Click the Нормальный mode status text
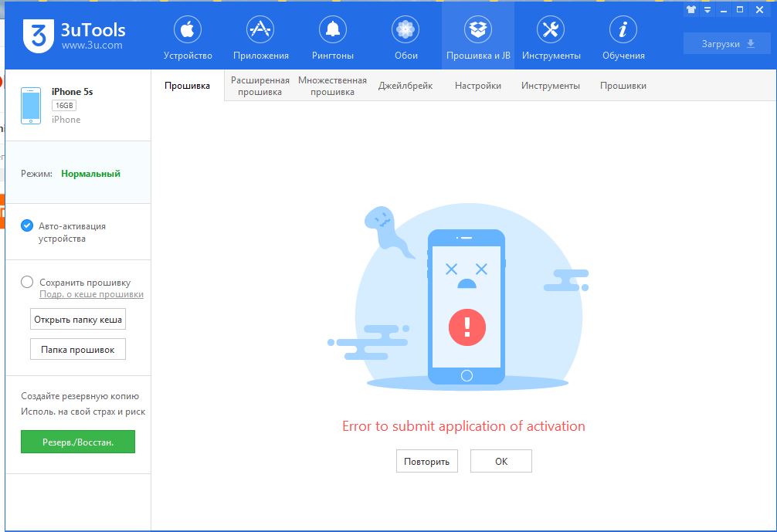This screenshot has width=777, height=532. [90, 174]
